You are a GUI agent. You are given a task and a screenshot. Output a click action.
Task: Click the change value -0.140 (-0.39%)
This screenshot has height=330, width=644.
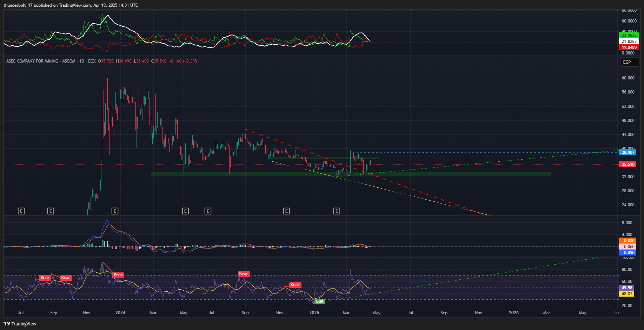(184, 61)
